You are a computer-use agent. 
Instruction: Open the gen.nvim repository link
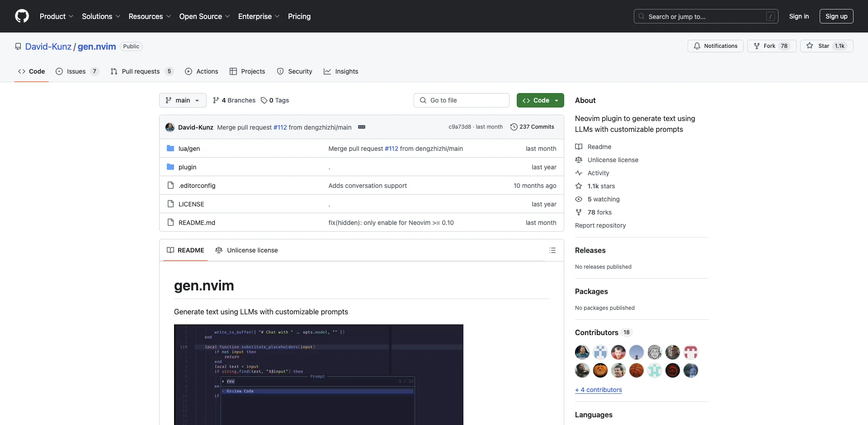tap(97, 47)
